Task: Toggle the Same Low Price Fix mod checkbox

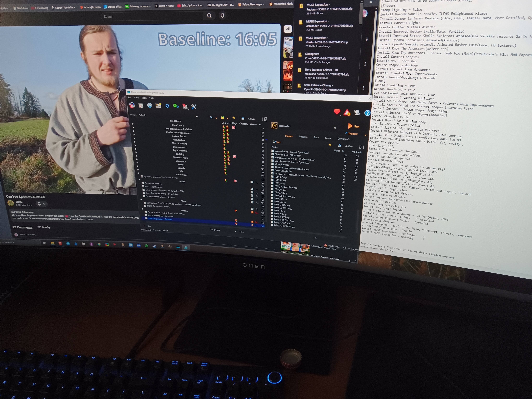Action: [143, 183]
